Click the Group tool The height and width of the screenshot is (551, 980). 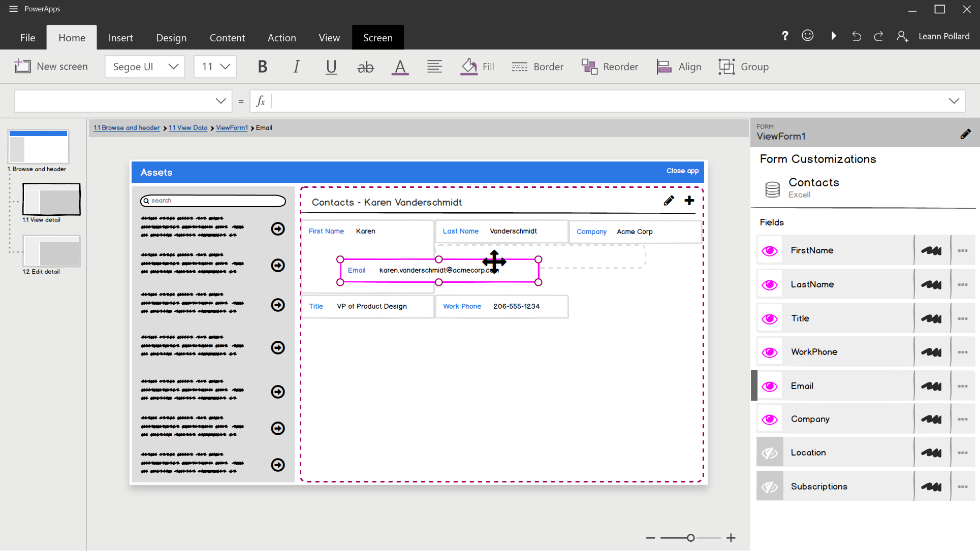point(744,67)
